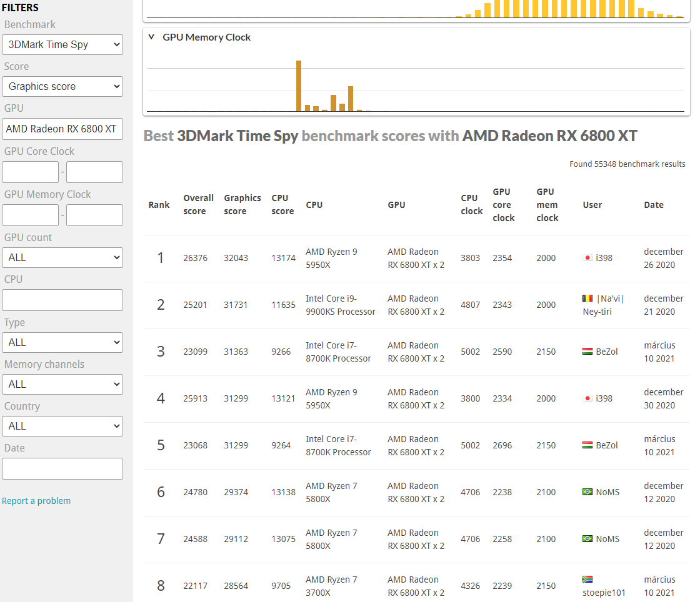Click the GPU Memory Clock maximum field

pyautogui.click(x=94, y=215)
